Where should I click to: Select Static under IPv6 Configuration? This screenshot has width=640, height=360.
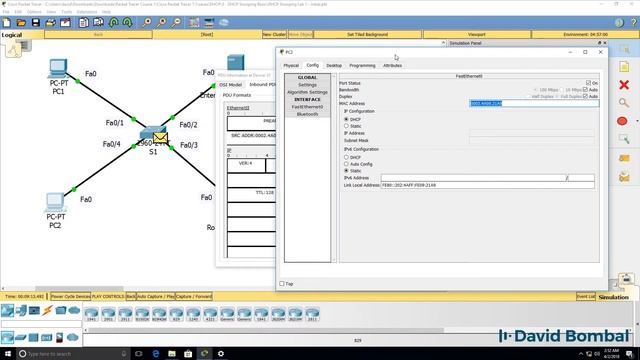pyautogui.click(x=346, y=171)
